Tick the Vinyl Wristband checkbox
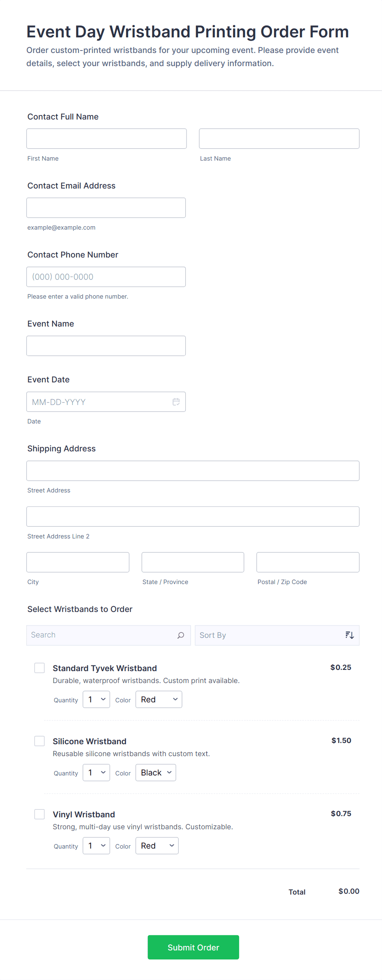Image resolution: width=382 pixels, height=980 pixels. point(39,814)
